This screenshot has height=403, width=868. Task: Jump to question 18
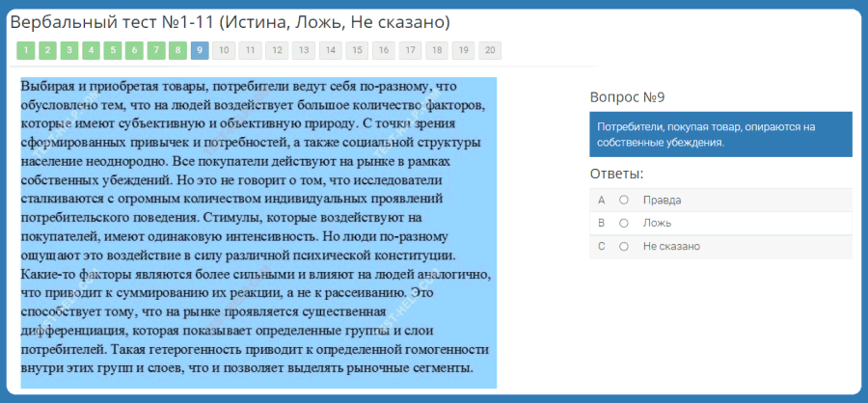tap(437, 50)
